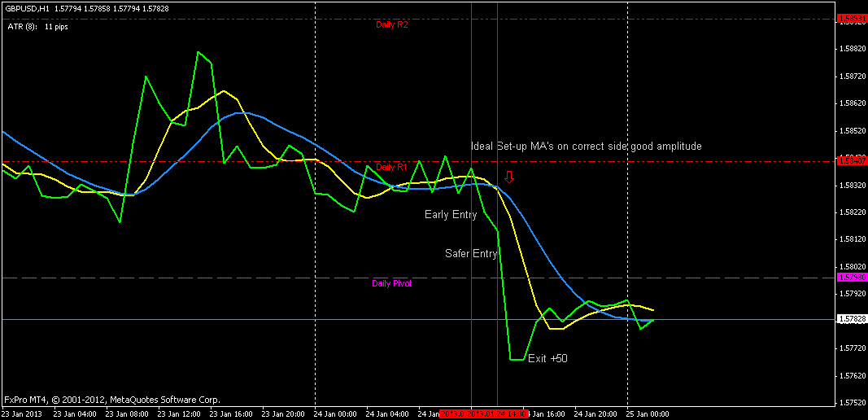Click the red down arrow marker
868x420 pixels.
pos(510,177)
